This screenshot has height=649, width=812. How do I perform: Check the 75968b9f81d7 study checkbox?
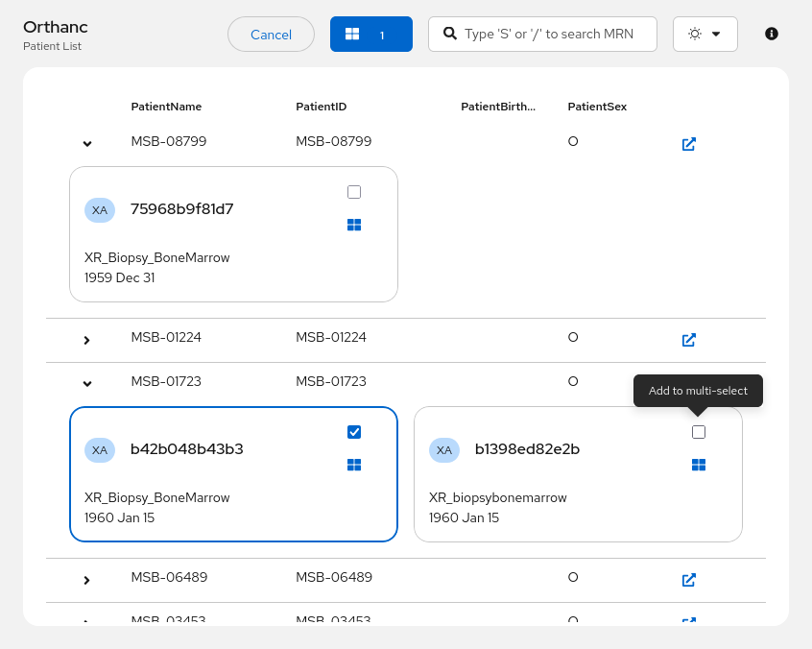pyautogui.click(x=354, y=192)
